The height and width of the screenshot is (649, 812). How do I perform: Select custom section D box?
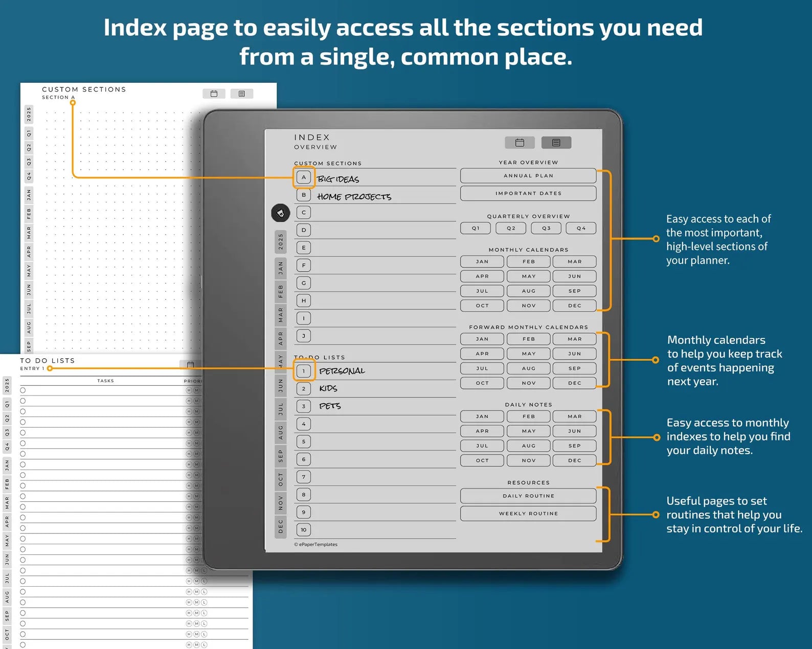point(304,230)
